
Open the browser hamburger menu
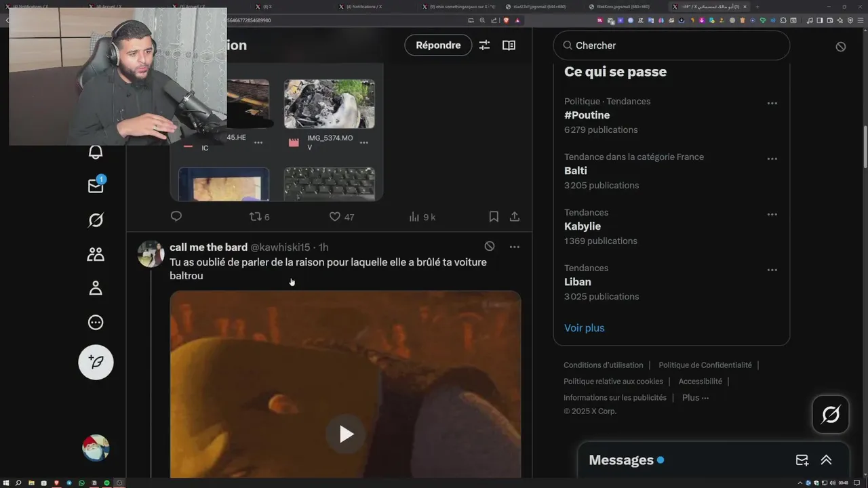coord(860,20)
